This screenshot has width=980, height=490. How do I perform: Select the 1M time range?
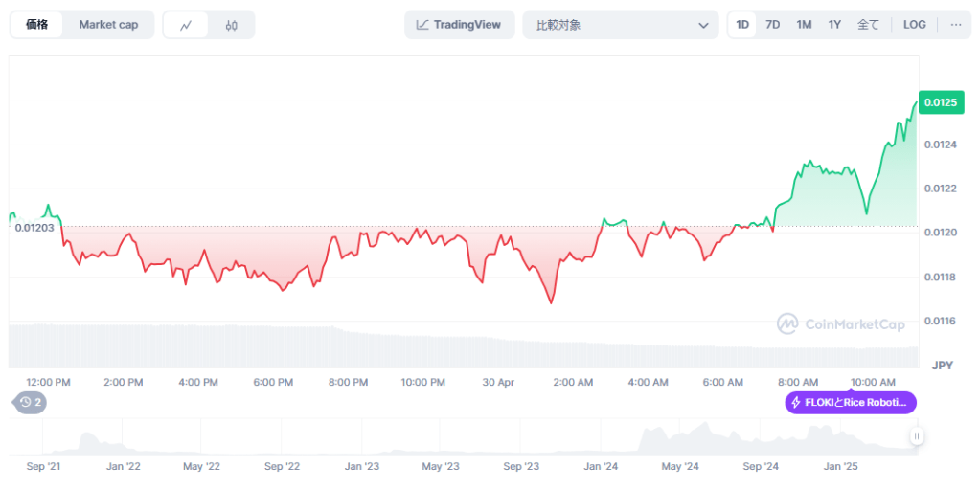pos(804,25)
